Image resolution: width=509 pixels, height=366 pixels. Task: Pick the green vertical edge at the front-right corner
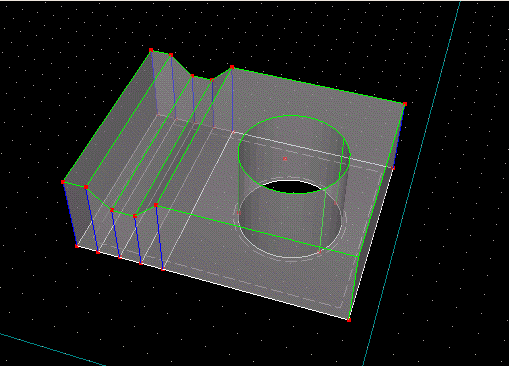354,288
